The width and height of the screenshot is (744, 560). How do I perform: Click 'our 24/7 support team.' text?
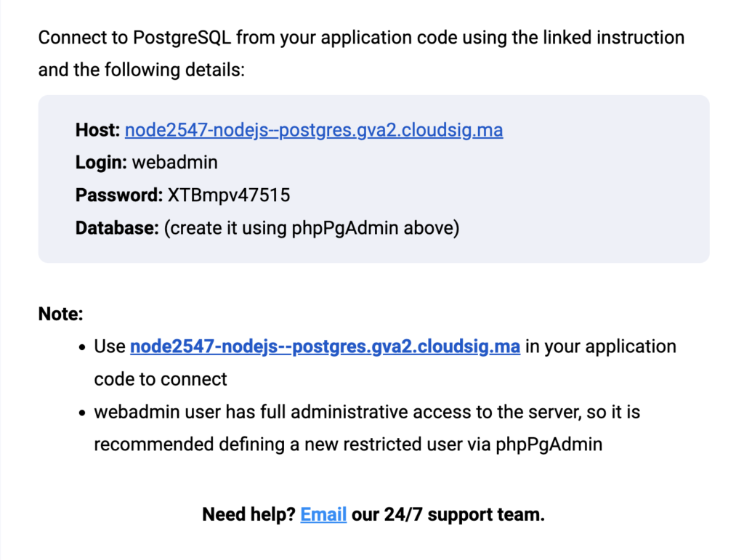click(448, 514)
